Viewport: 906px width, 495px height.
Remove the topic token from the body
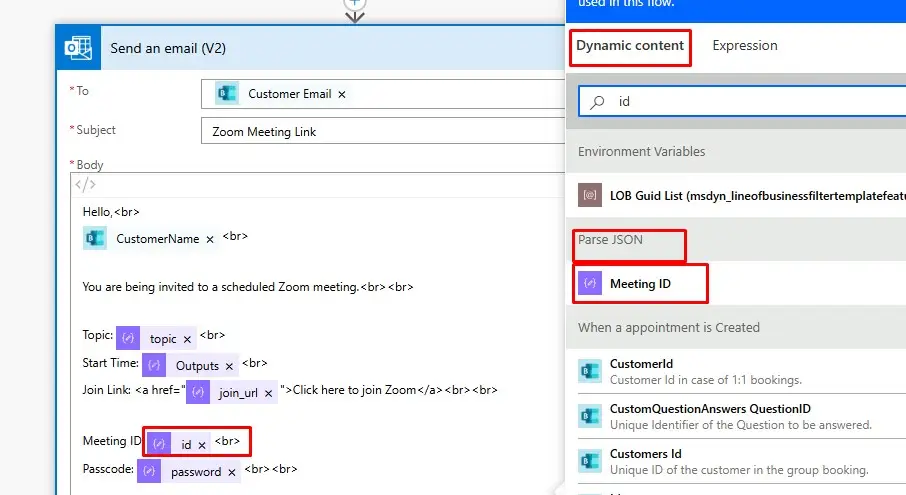click(187, 339)
